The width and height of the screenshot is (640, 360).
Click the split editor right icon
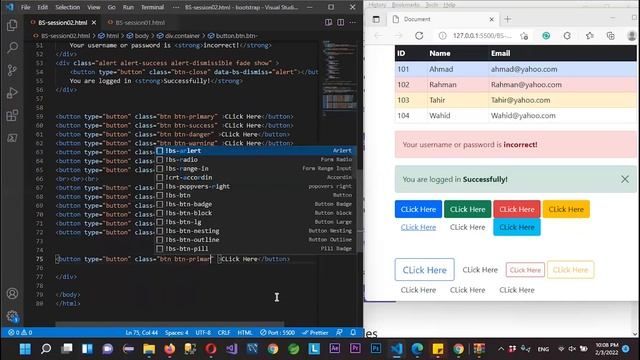(x=340, y=22)
